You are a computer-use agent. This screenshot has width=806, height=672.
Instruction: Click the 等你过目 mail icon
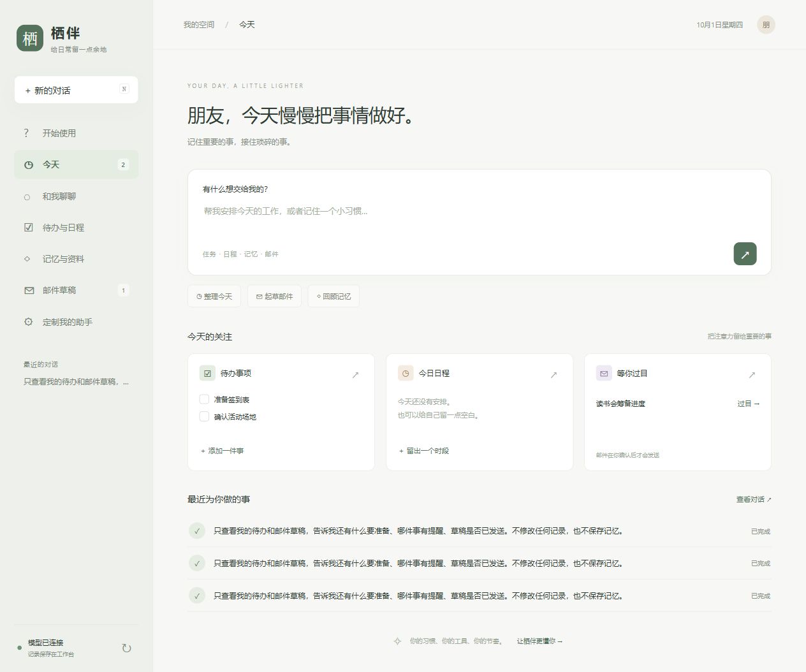(x=604, y=374)
